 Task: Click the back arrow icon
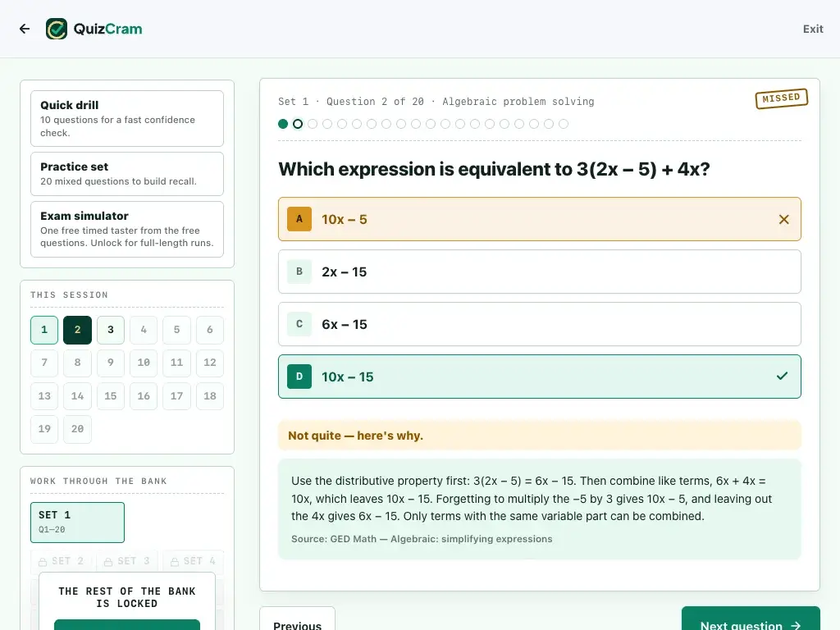click(x=25, y=29)
